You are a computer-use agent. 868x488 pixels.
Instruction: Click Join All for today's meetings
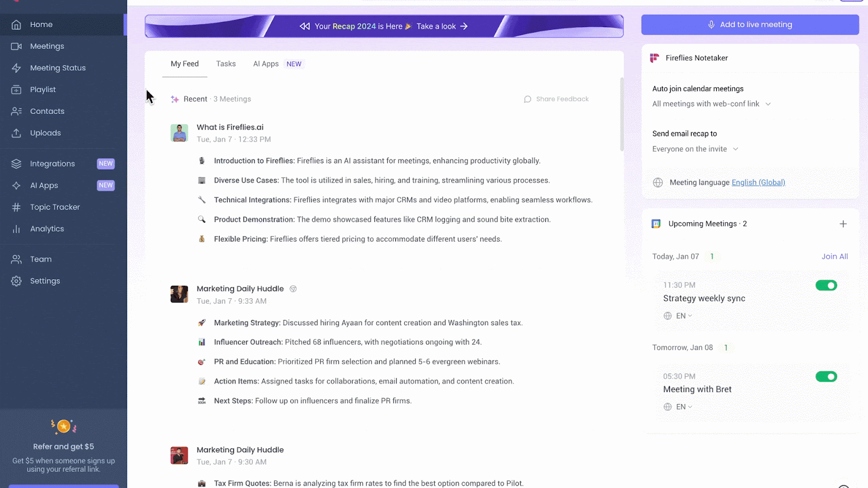[834, 256]
